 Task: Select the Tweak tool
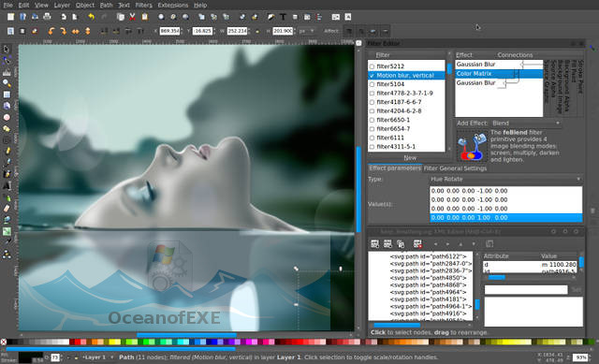pos(7,72)
